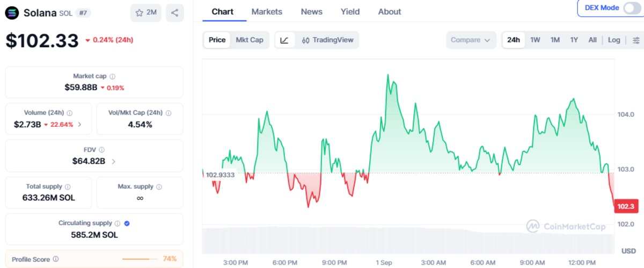Image resolution: width=644 pixels, height=268 pixels.
Task: Click the 4.54% Vol/Mkt Cap value
Action: tap(140, 125)
